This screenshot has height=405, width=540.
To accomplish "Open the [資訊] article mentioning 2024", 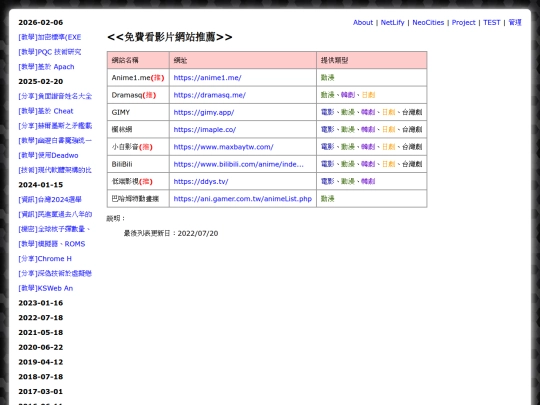I will click(x=50, y=200).
